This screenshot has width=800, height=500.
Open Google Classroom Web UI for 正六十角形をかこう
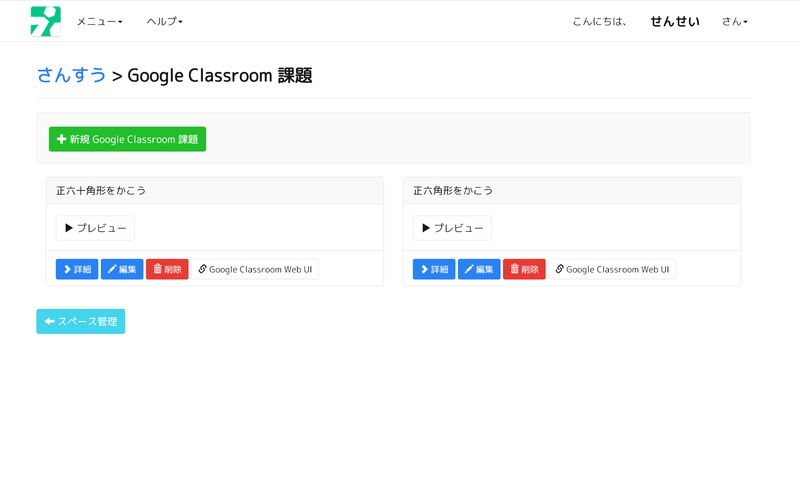255,269
